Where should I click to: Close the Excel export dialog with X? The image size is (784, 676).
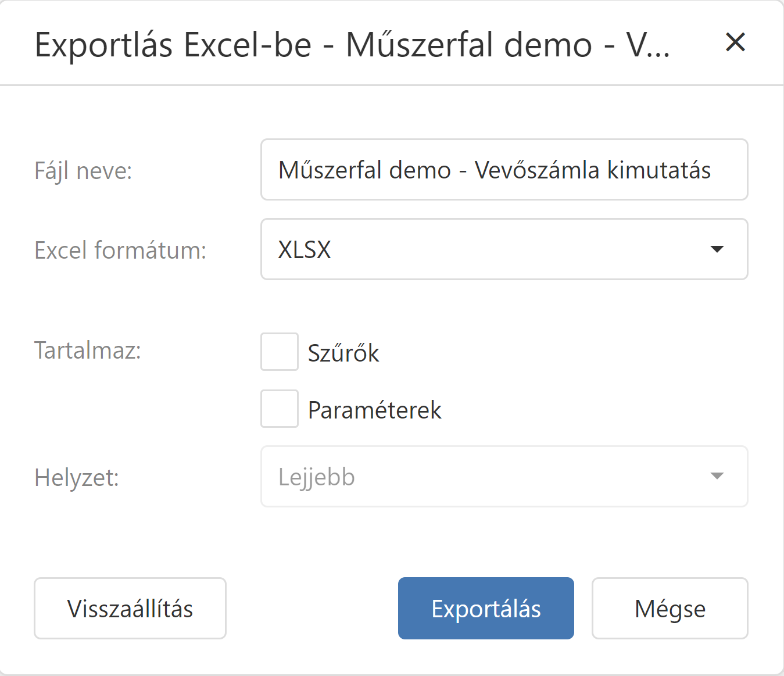click(x=735, y=42)
